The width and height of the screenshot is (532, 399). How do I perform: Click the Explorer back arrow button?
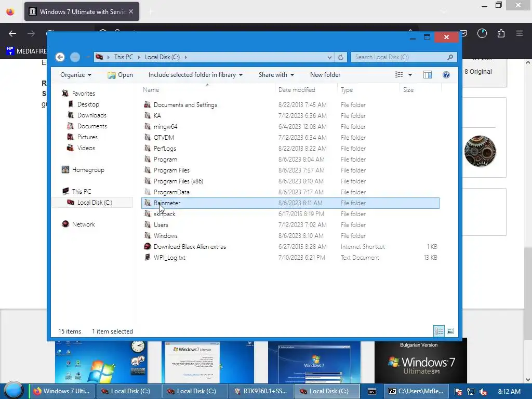pyautogui.click(x=60, y=57)
